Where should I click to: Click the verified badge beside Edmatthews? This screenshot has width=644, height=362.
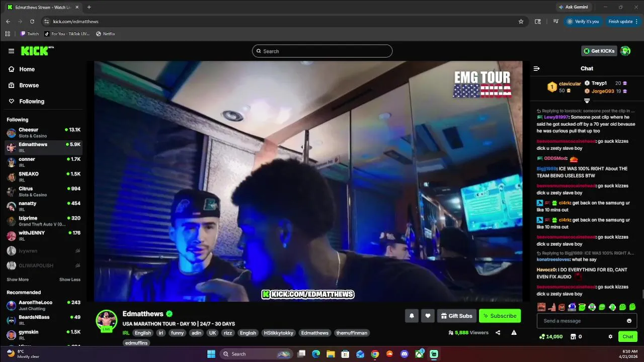pos(170,314)
